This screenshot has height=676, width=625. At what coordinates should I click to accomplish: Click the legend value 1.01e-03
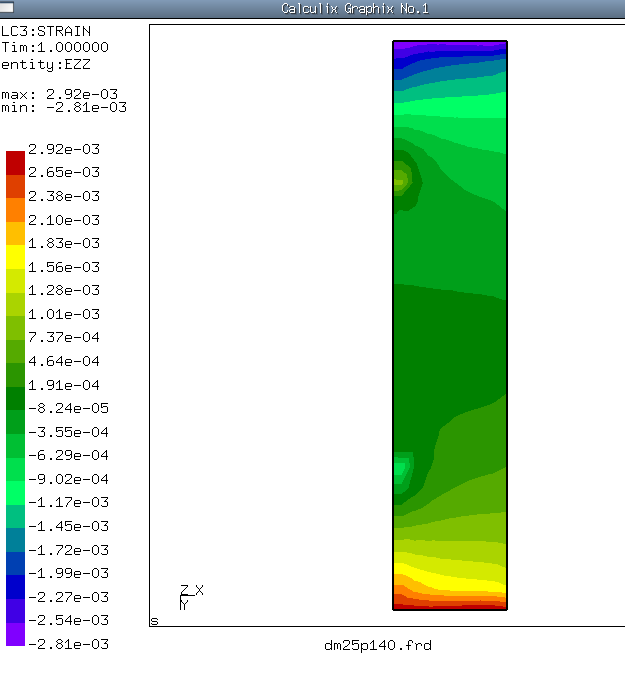coord(64,314)
